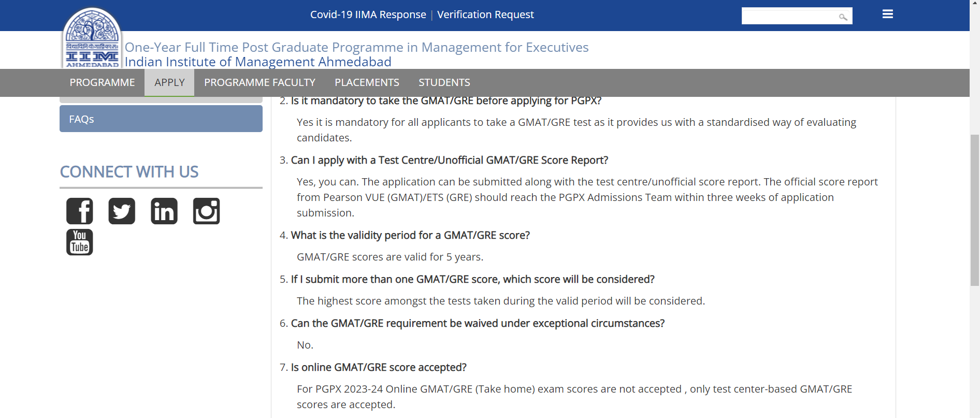The width and height of the screenshot is (980, 418).
Task: Open the Instagram social icon
Action: tap(206, 211)
